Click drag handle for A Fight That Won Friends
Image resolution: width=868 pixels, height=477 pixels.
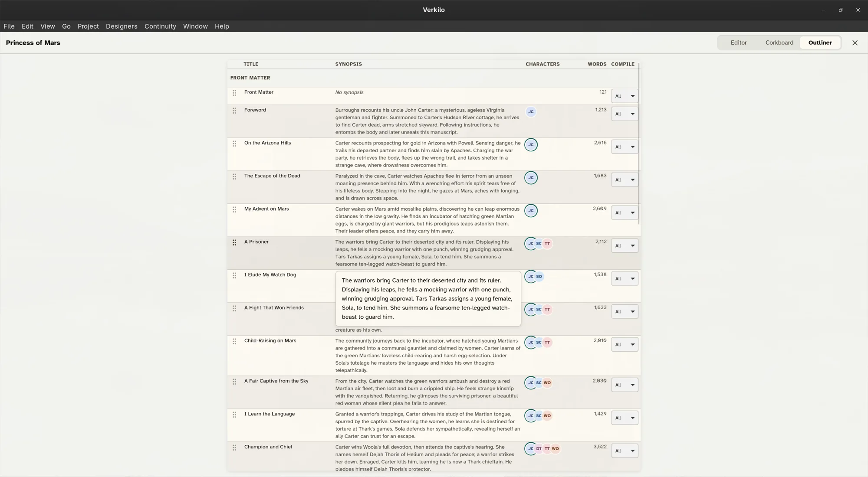coord(234,308)
